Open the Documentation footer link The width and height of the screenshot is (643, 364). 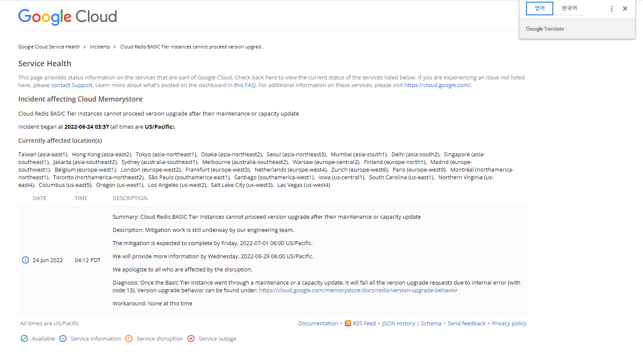coord(318,324)
